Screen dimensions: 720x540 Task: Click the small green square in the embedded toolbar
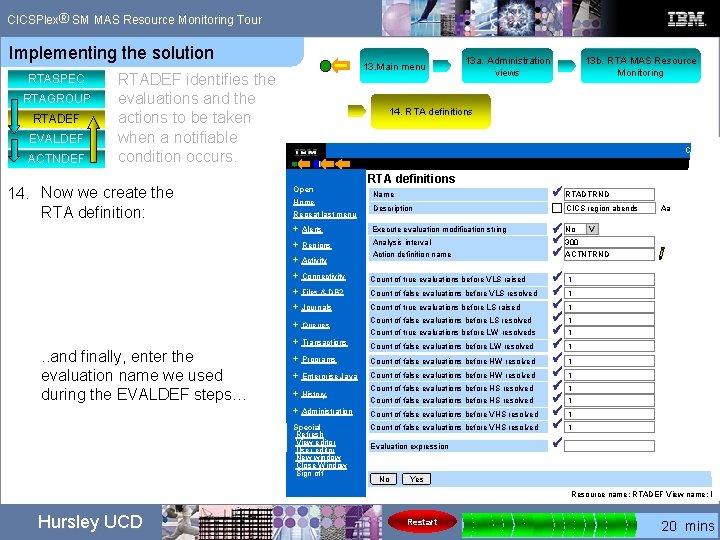coord(294,164)
